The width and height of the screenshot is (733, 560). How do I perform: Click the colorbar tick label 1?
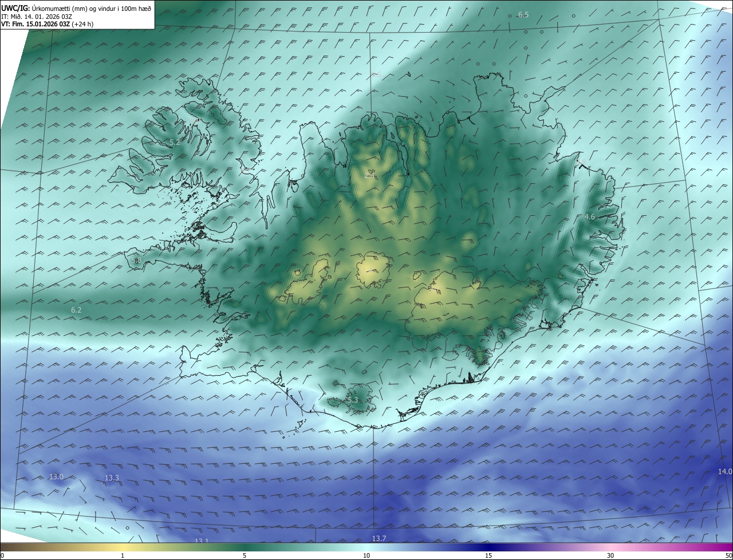123,555
